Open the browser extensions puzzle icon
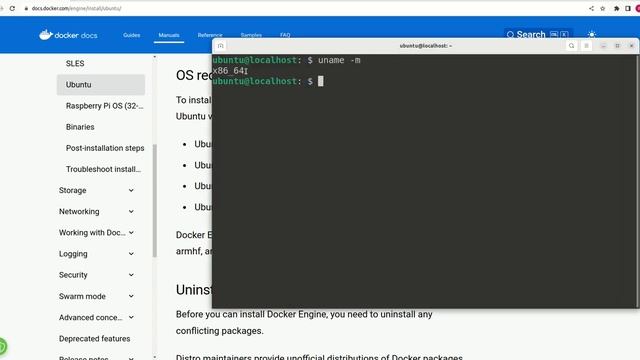Image resolution: width=640 pixels, height=360 pixels. click(x=616, y=8)
